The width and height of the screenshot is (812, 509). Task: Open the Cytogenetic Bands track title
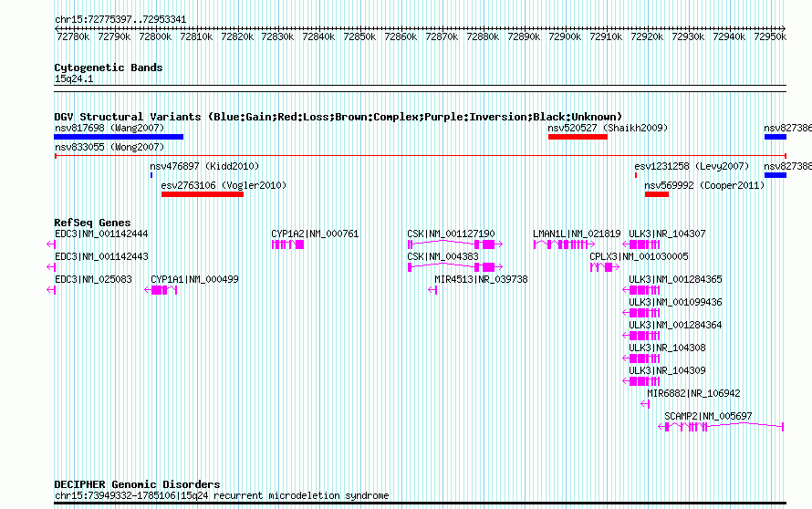(x=109, y=68)
